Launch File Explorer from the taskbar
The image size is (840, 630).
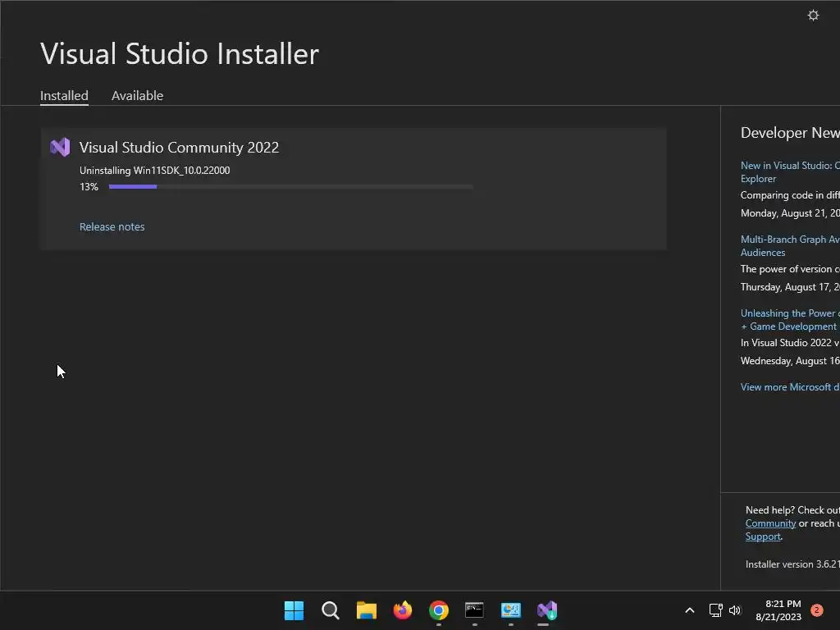pos(367,610)
